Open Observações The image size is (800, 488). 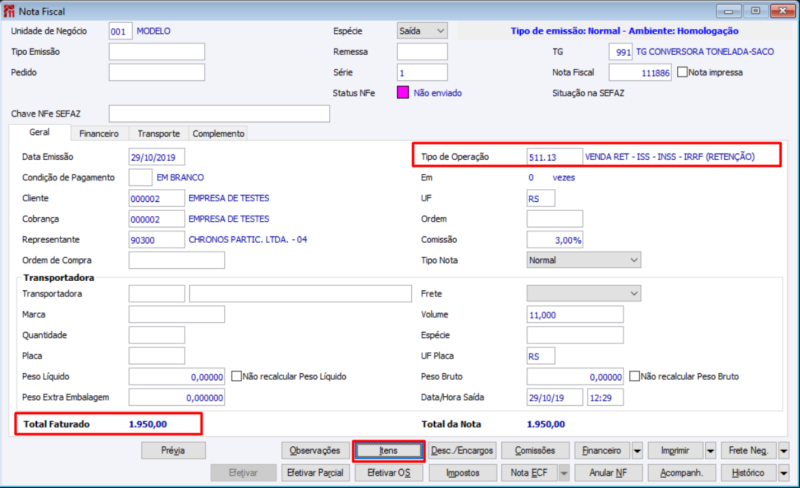pos(315,451)
